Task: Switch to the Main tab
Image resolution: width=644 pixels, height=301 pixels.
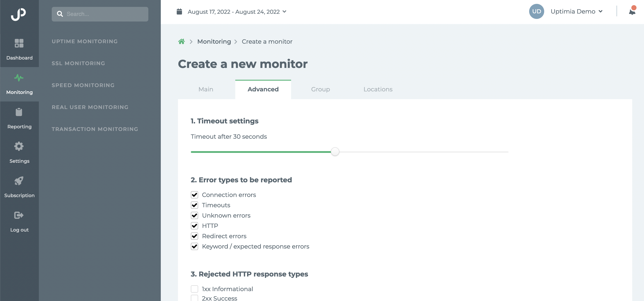Action: click(x=206, y=89)
